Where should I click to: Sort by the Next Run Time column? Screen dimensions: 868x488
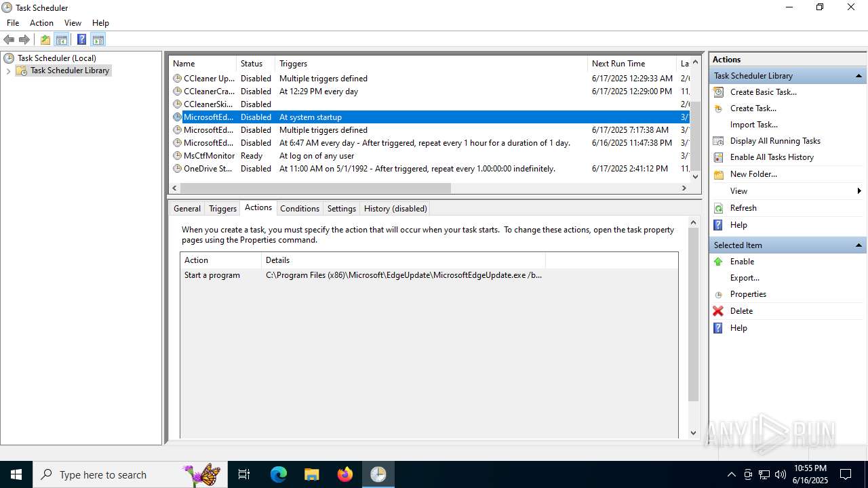[632, 64]
